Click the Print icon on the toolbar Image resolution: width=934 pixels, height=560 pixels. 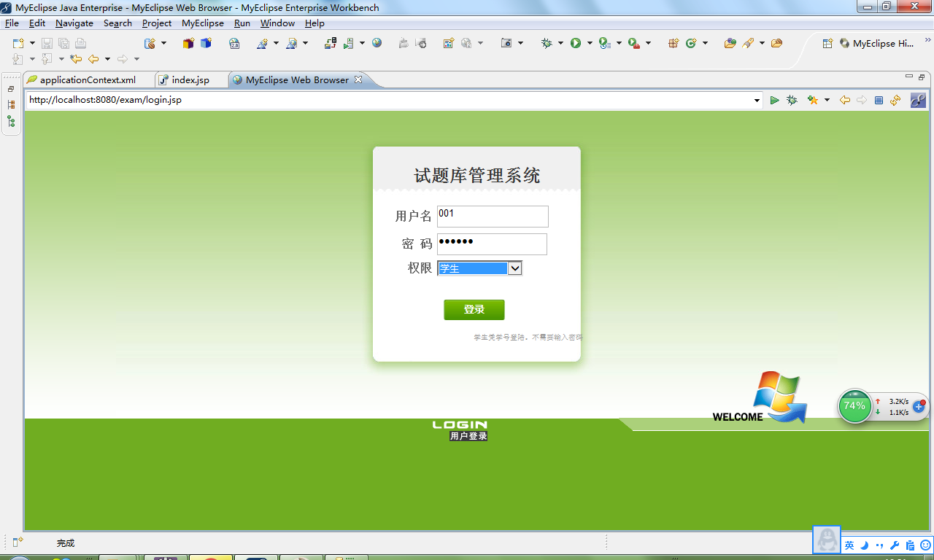[x=80, y=43]
